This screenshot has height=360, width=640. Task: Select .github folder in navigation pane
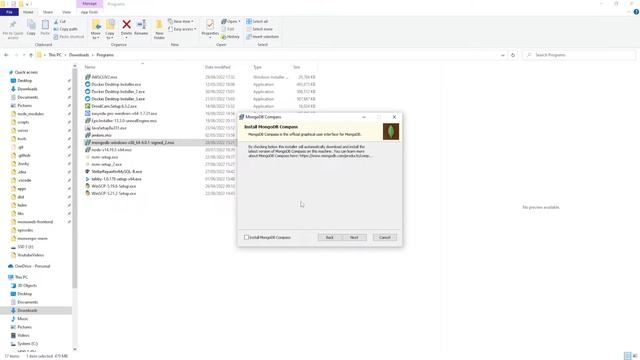click(24, 155)
